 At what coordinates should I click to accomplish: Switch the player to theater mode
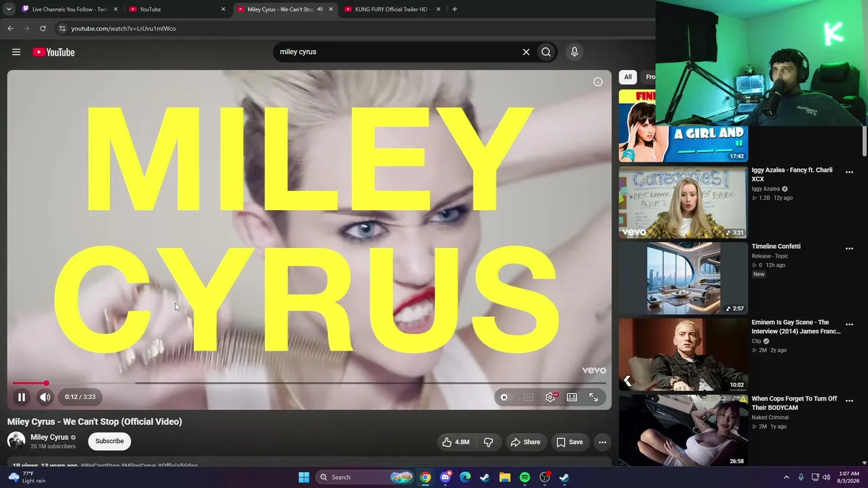(x=572, y=397)
